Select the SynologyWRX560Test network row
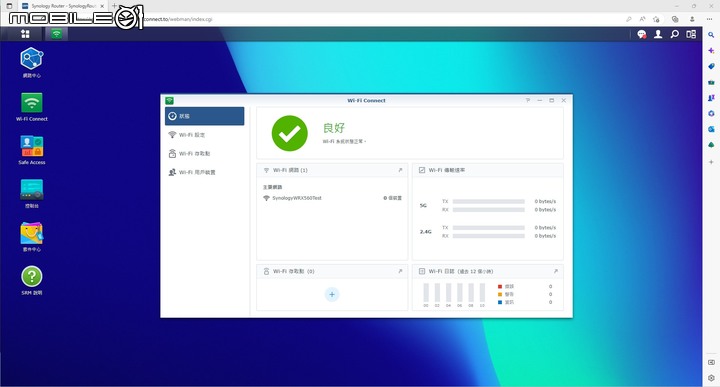The image size is (720, 387). tap(332, 198)
